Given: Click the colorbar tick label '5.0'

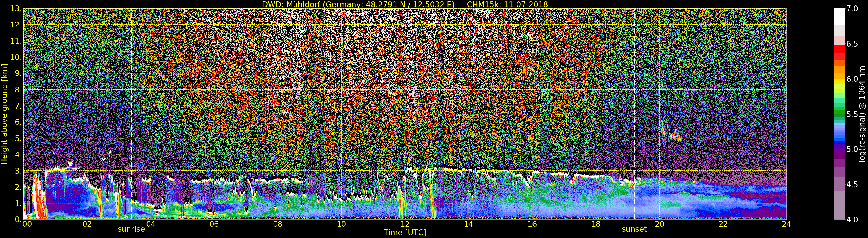Looking at the screenshot, I should click(x=852, y=149).
